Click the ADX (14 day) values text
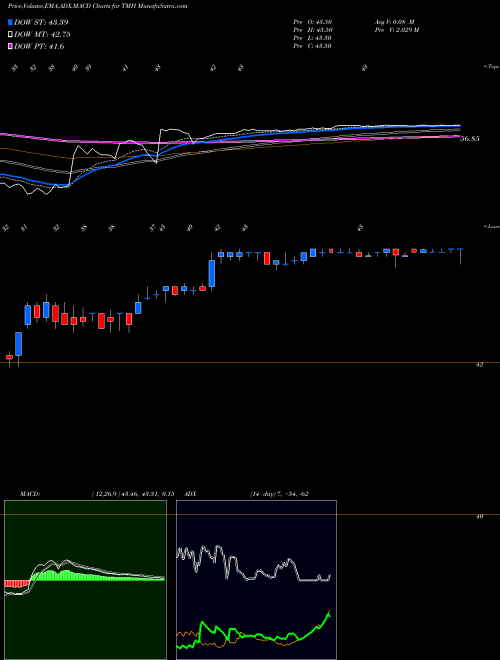 (278, 494)
